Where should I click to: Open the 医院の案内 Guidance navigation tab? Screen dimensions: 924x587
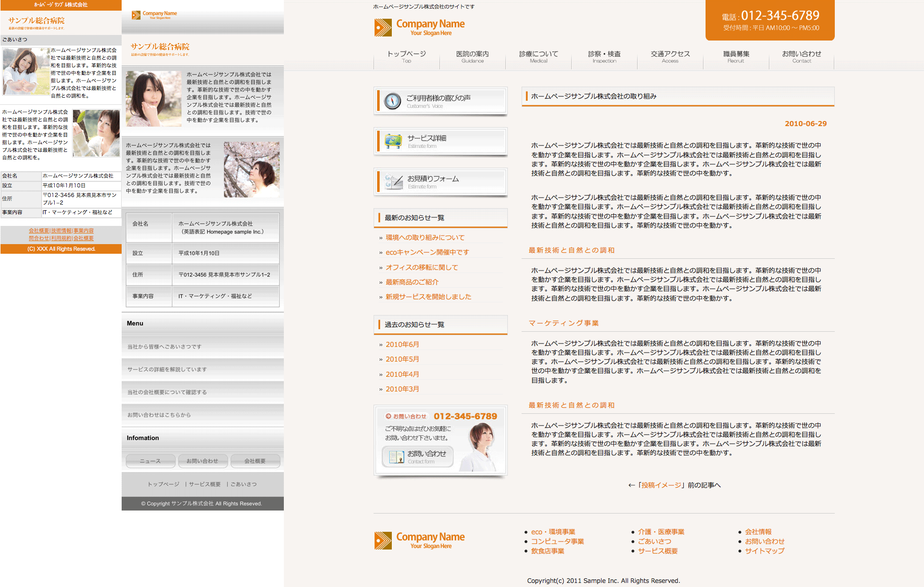[x=472, y=57]
